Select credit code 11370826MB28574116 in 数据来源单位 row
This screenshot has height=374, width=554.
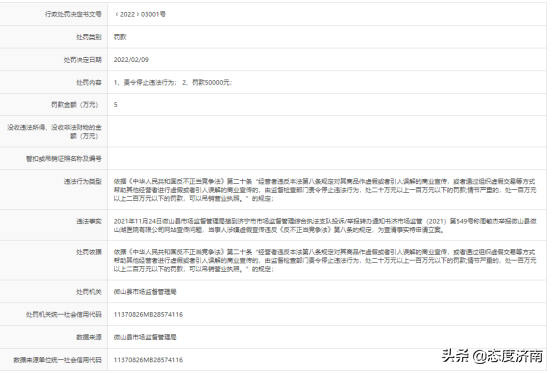(148, 360)
